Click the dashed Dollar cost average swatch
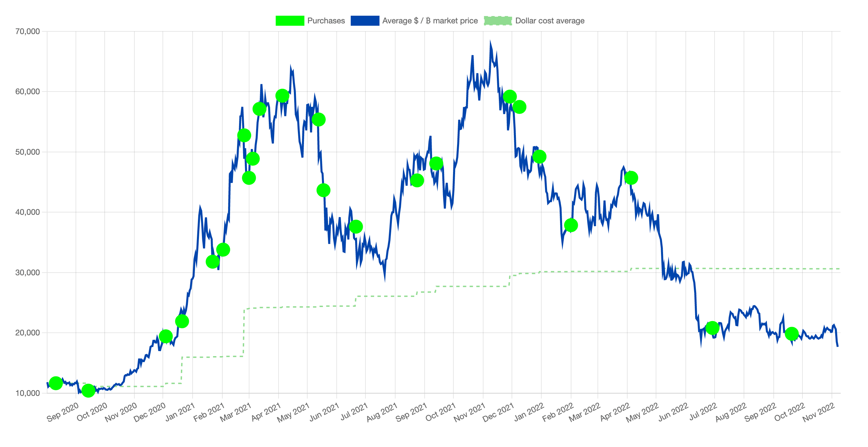The width and height of the screenshot is (868, 447). click(x=498, y=21)
